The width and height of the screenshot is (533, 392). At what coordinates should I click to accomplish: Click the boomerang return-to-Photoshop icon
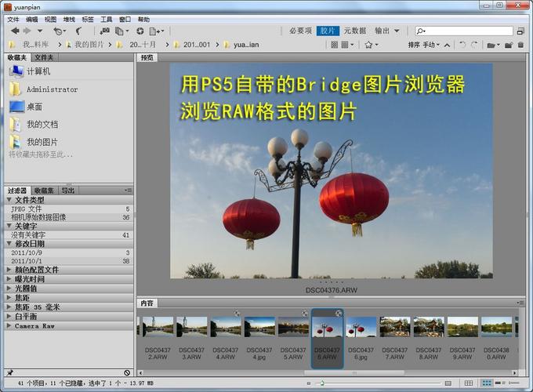coord(79,31)
